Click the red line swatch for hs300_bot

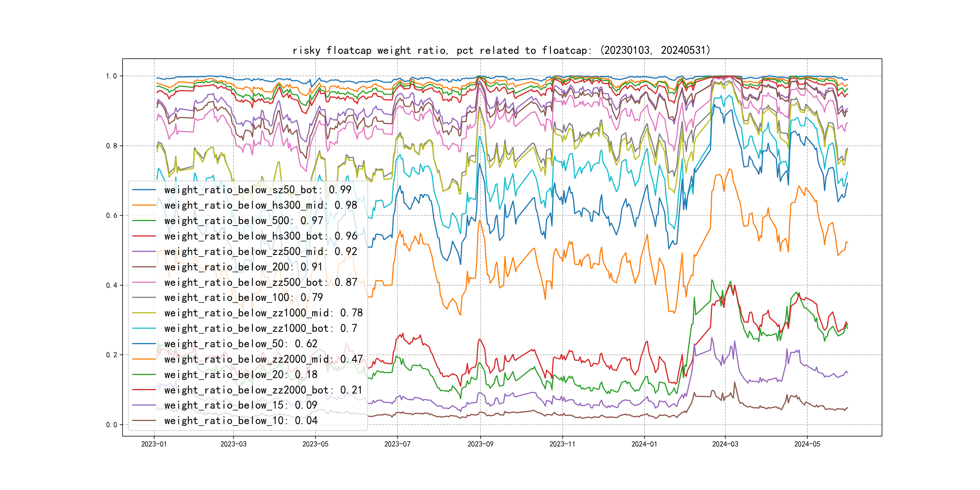[x=144, y=236]
